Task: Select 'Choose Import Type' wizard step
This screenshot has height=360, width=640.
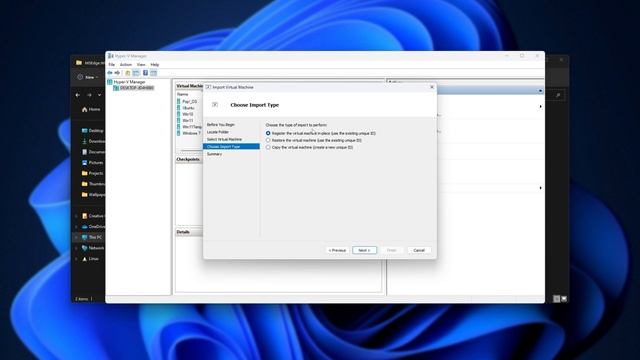Action: click(231, 147)
